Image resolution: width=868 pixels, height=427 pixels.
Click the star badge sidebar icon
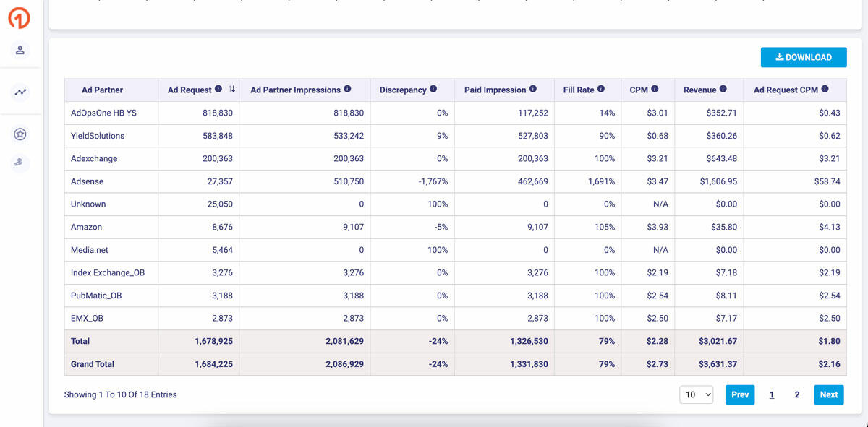pyautogui.click(x=20, y=134)
